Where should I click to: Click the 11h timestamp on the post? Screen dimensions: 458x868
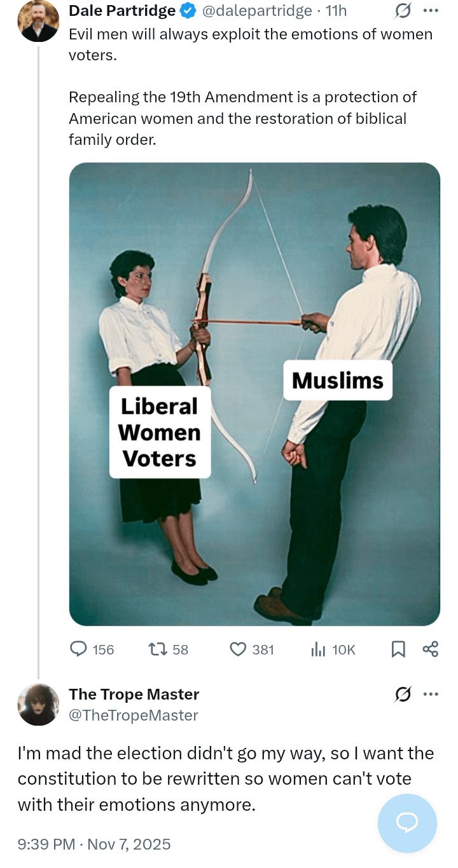tap(336, 11)
